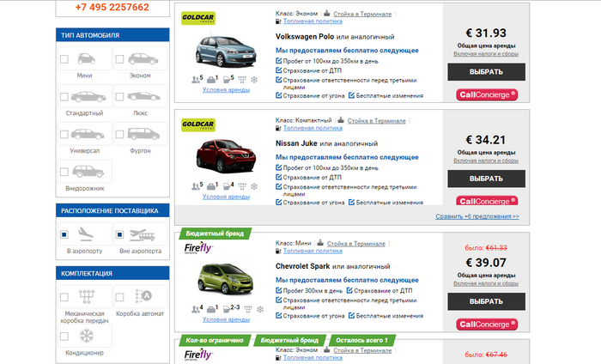Click the snowflake Кондиционер filter icon
This screenshot has height=364, width=601.
87,336
